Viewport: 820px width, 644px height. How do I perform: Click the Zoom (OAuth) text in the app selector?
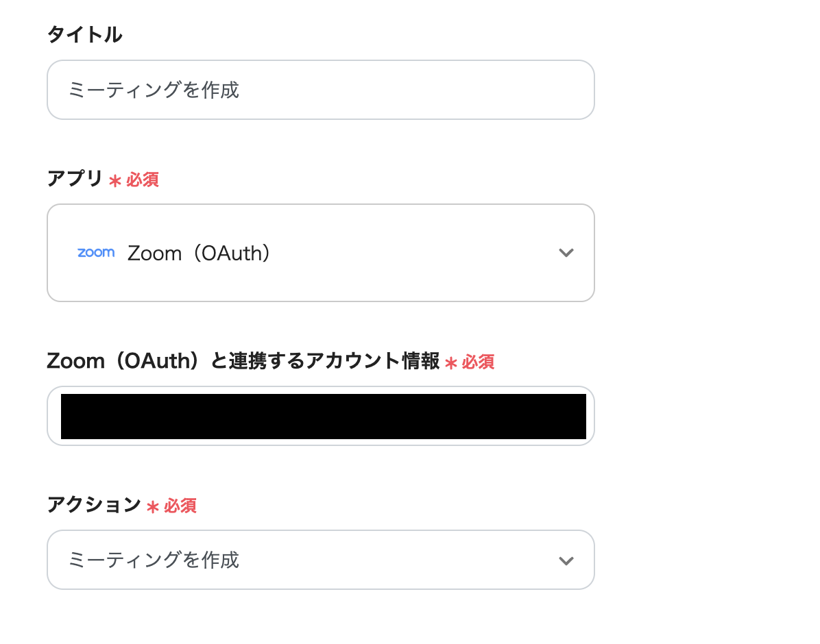point(200,253)
